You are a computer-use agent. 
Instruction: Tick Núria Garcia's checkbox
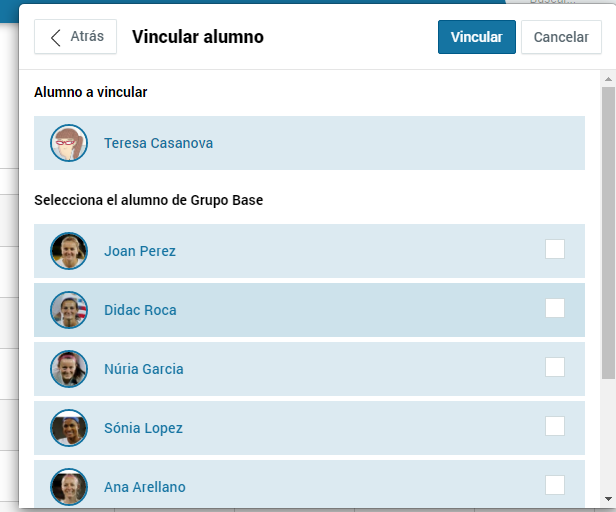pos(555,367)
